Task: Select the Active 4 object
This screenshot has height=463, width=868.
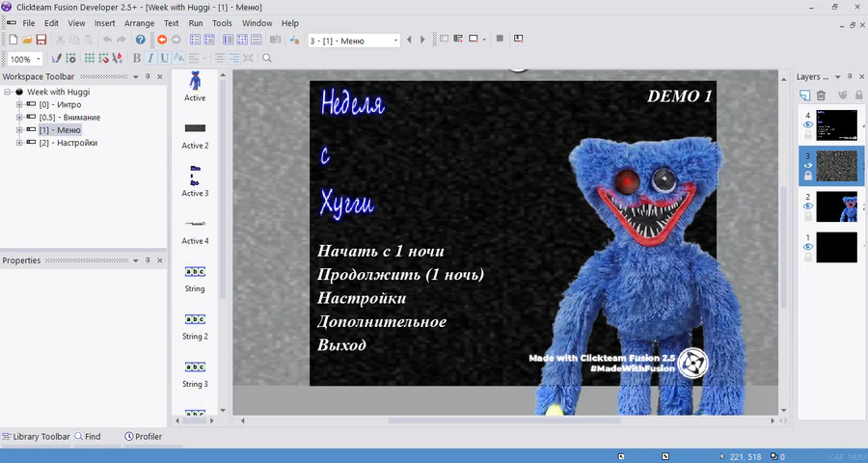Action: (195, 231)
